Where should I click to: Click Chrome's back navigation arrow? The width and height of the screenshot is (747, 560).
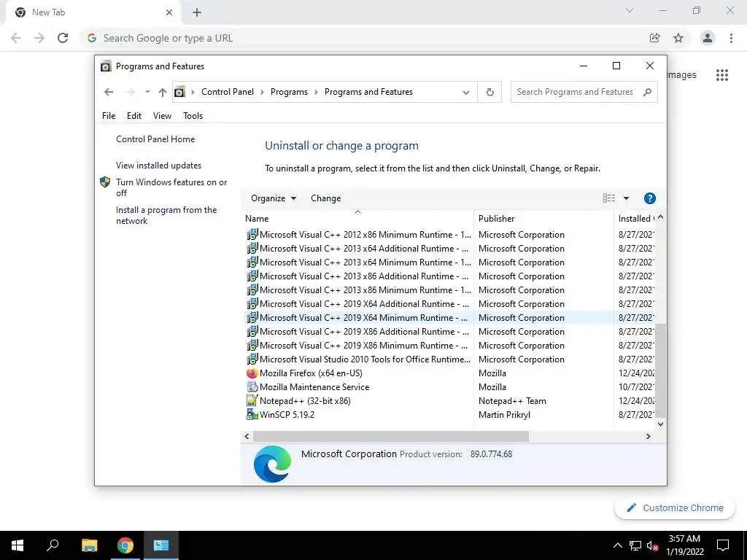16,38
